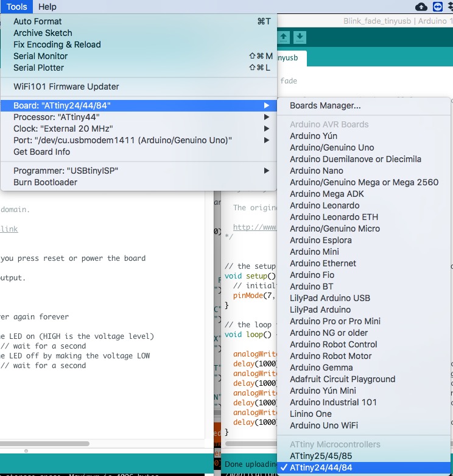Select Arduino Mini board
The image size is (453, 476).
364,252
